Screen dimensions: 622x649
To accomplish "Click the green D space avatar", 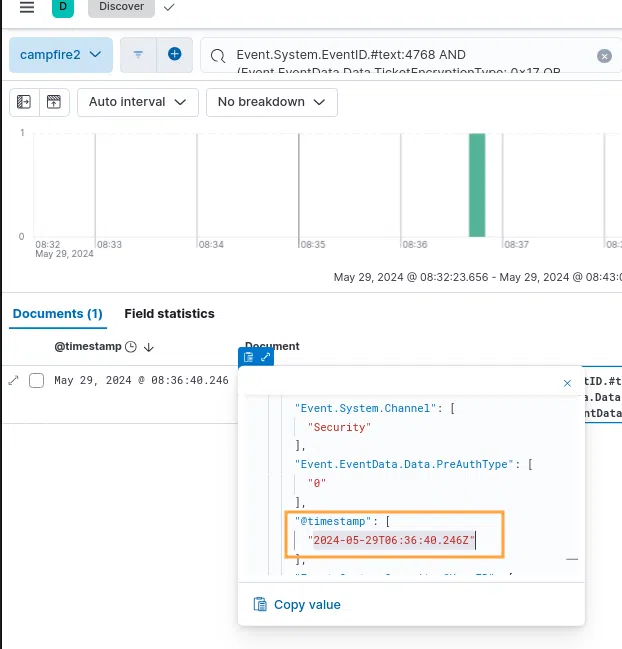I will pyautogui.click(x=63, y=7).
